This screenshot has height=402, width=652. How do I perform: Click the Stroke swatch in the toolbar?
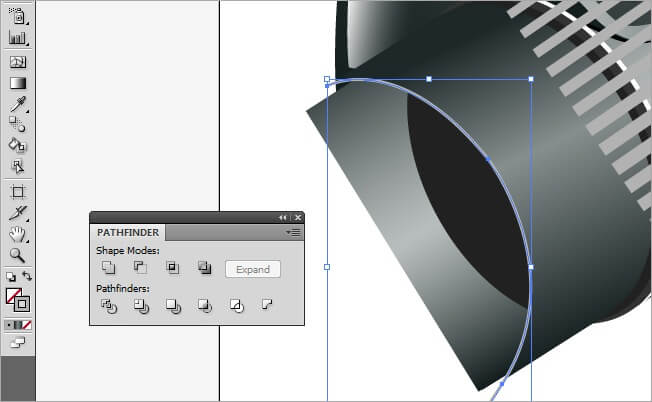[x=22, y=303]
